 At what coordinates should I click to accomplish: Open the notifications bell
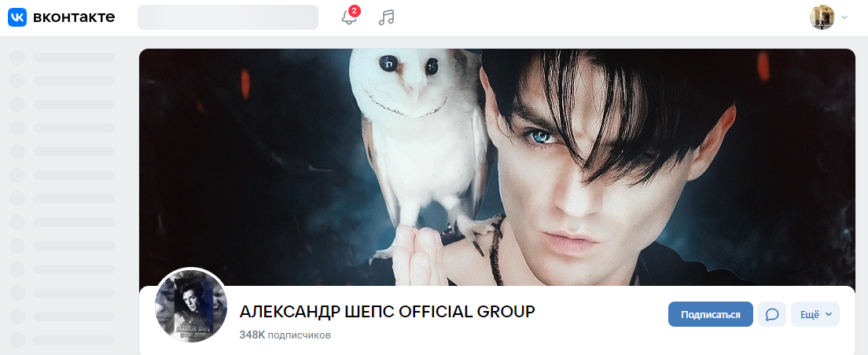coord(349,18)
